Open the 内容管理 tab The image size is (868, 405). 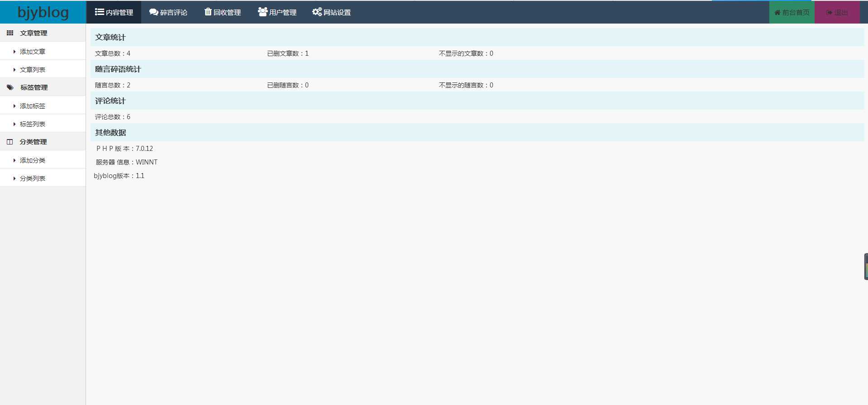(x=114, y=12)
